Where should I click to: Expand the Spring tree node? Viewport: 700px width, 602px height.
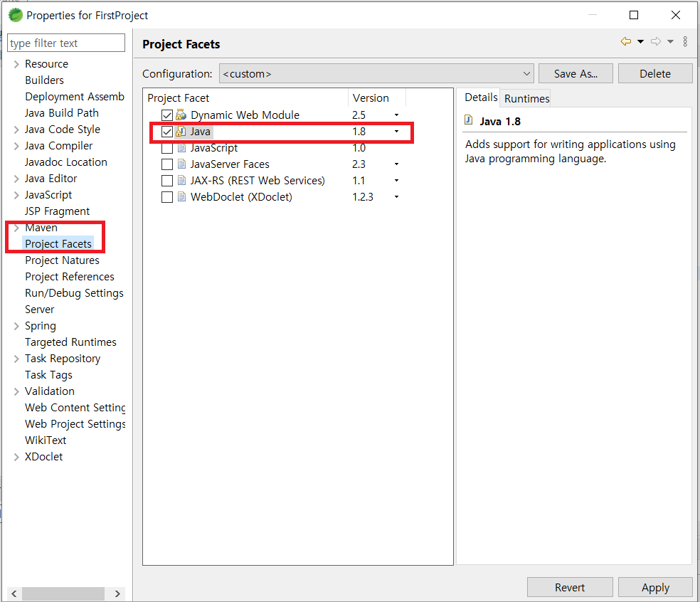point(16,326)
